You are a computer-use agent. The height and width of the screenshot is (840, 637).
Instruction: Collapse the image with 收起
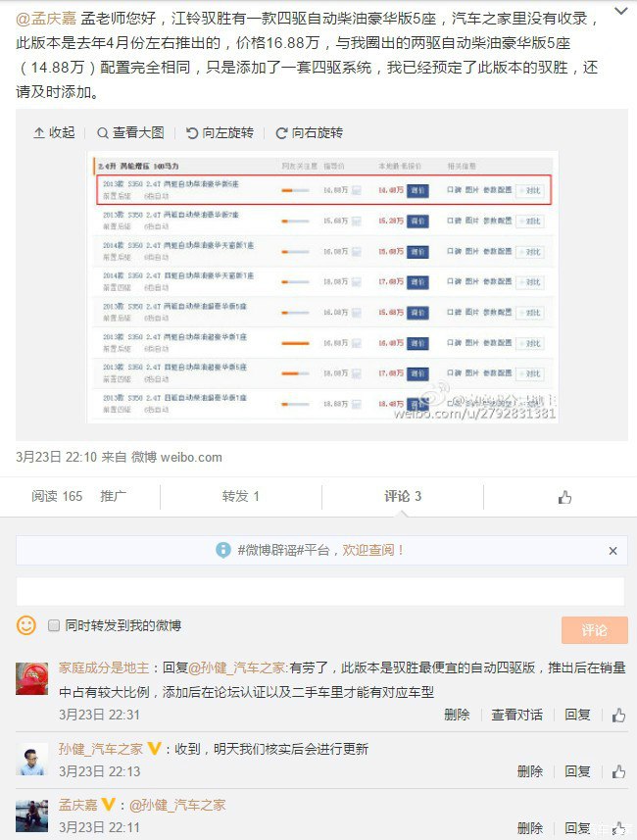click(x=54, y=132)
